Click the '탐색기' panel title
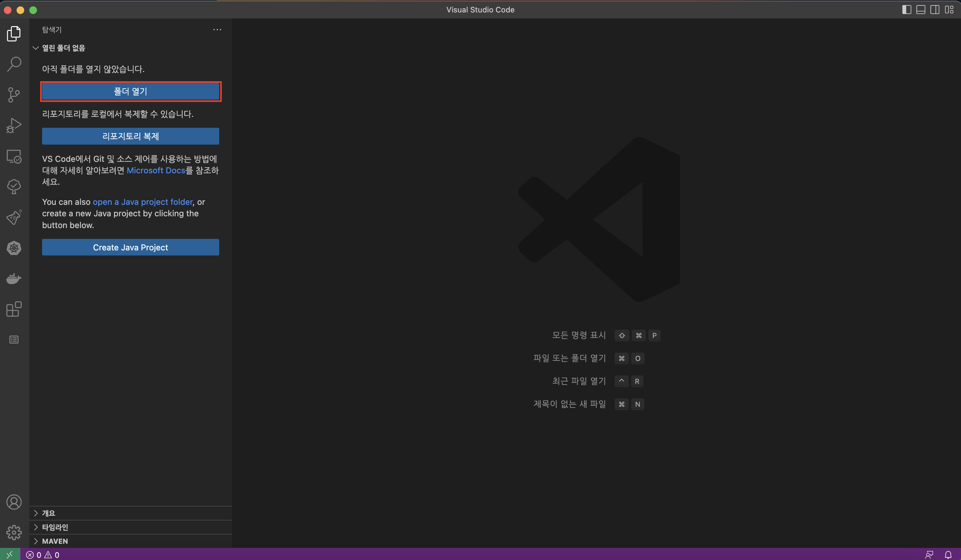The image size is (961, 560). [52, 30]
